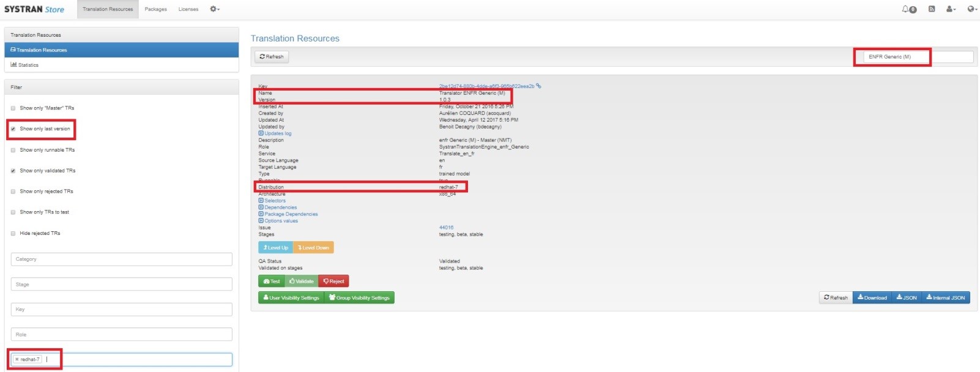This screenshot has height=372, width=980.
Task: Focus the distribution tag field with redhat-7
Action: [x=122, y=360]
